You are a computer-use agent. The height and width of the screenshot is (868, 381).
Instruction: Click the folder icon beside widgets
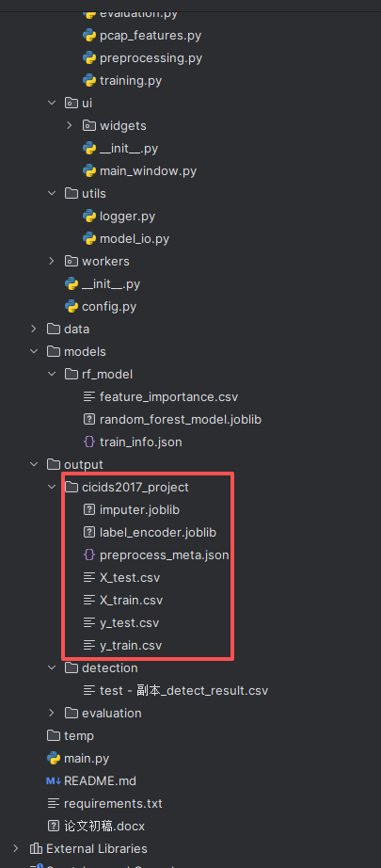coord(88,125)
